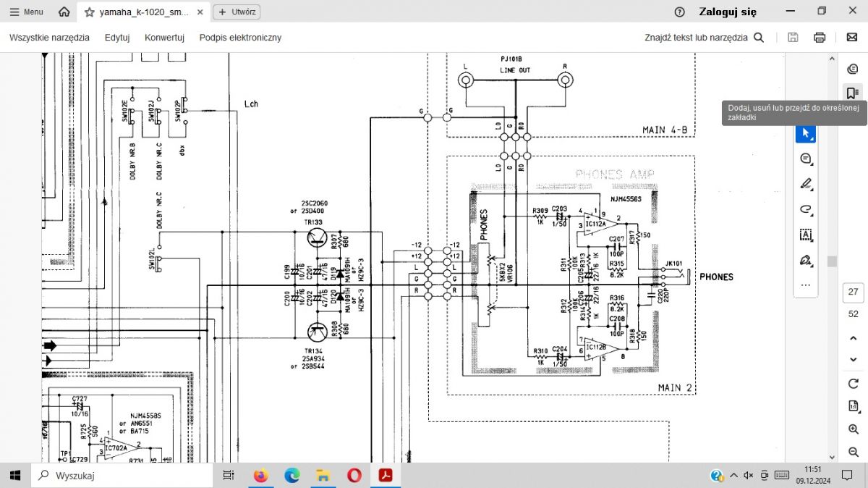868x488 pixels.
Task: Click the vertical scrollbar thumb
Action: pos(832,261)
